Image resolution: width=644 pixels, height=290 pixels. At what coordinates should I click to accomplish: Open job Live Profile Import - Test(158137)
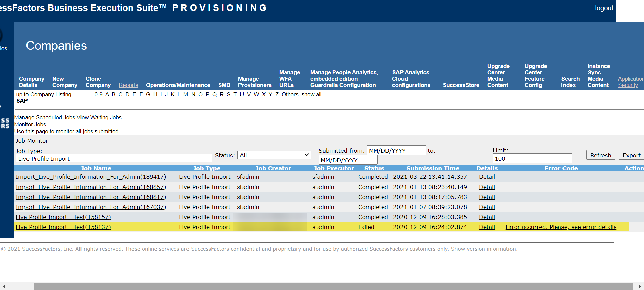pyautogui.click(x=63, y=227)
